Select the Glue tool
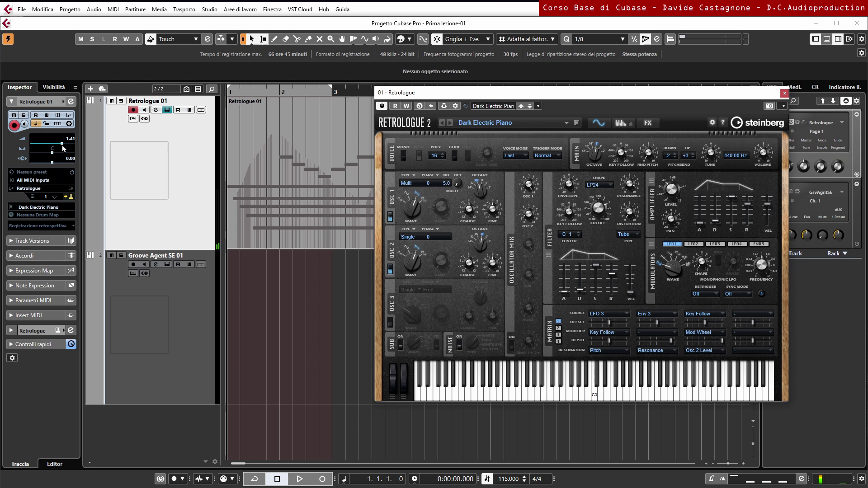This screenshot has height=488, width=868. 308,39
